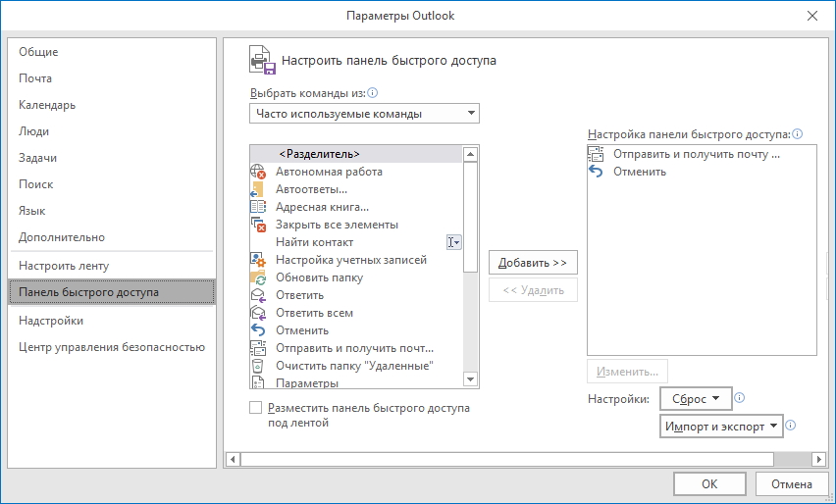Viewport: 836px width, 504px height.
Task: Go to Настроить ленту category
Action: [112, 266]
